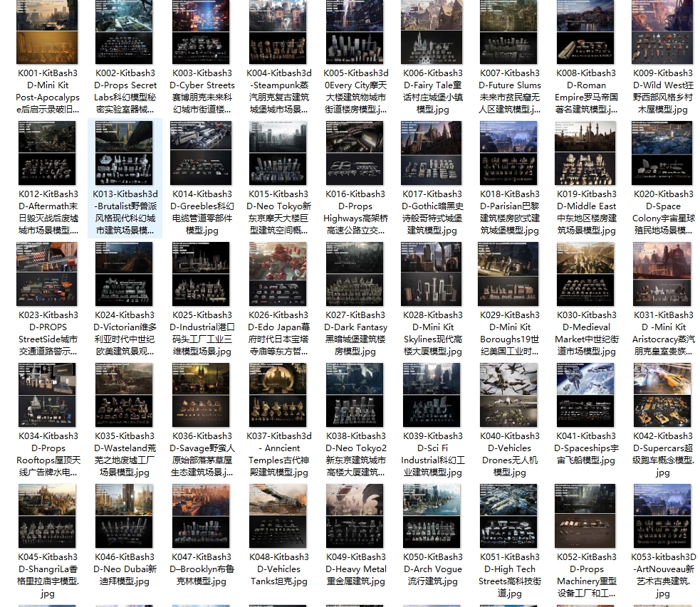Select the K045 ShangriLa thumbnail
The height and width of the screenshot is (607, 700).
(47, 516)
